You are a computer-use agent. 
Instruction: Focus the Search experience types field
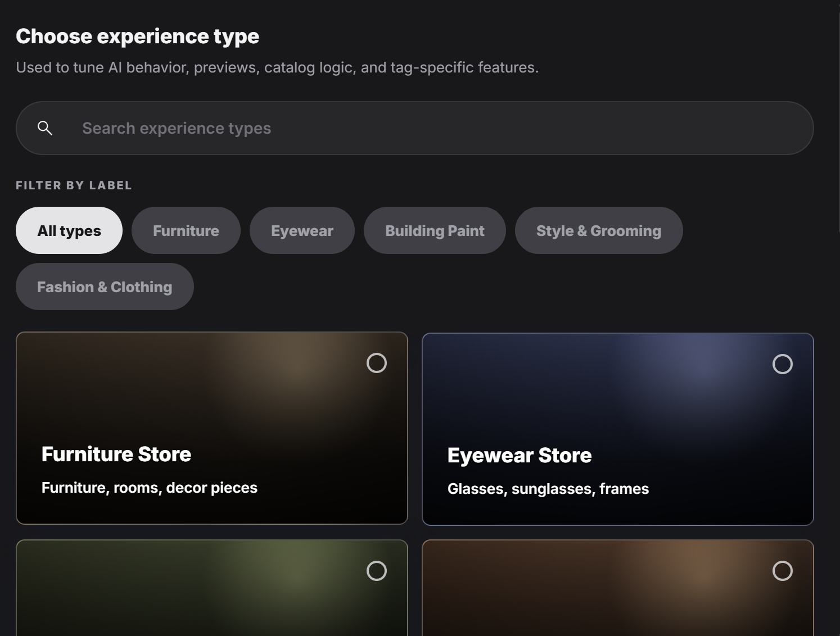click(x=414, y=128)
